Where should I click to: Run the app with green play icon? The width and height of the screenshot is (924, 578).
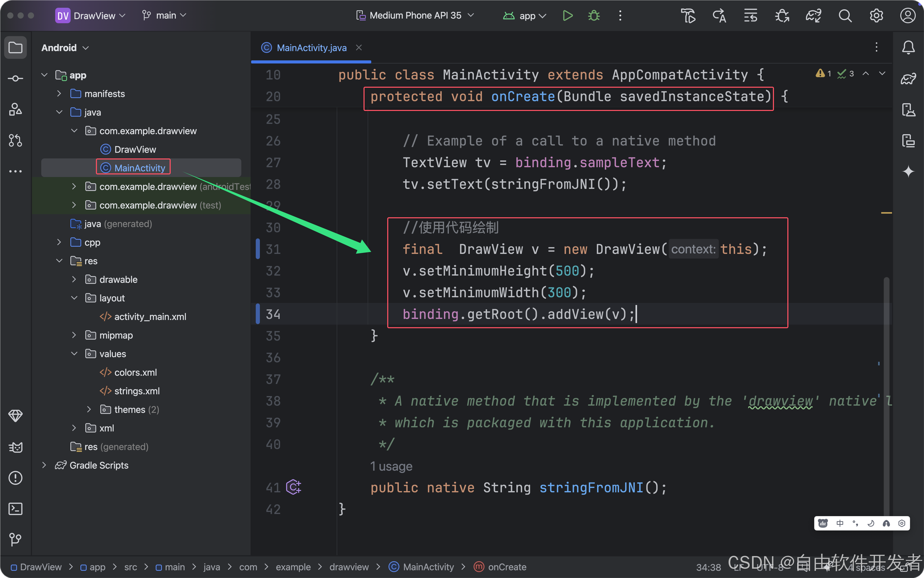(x=568, y=16)
